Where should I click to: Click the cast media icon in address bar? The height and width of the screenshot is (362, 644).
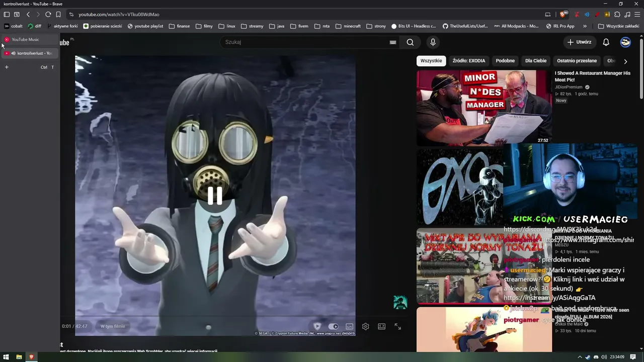[548, 15]
